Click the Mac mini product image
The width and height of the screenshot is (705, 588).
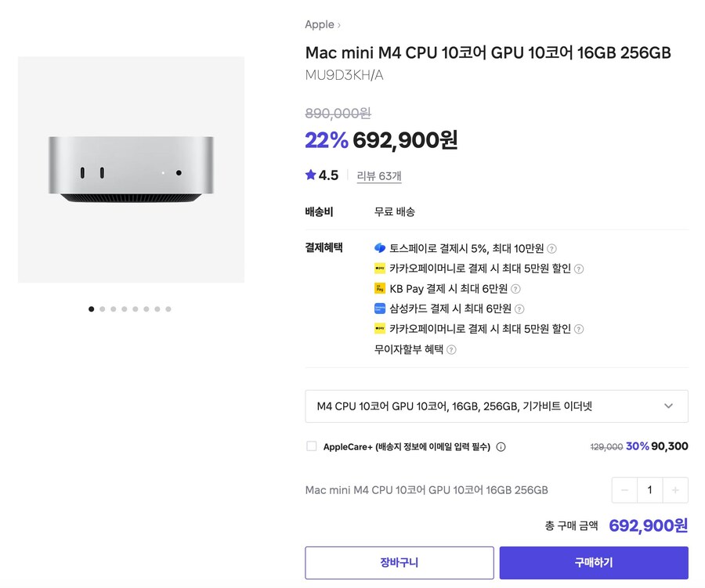pyautogui.click(x=132, y=170)
